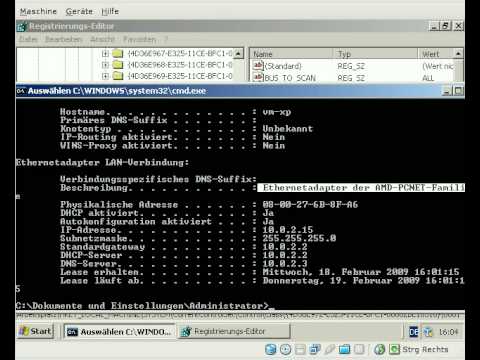Open the ? help menu in Registrierungs-Editor
480x360 pixels.
point(166,39)
